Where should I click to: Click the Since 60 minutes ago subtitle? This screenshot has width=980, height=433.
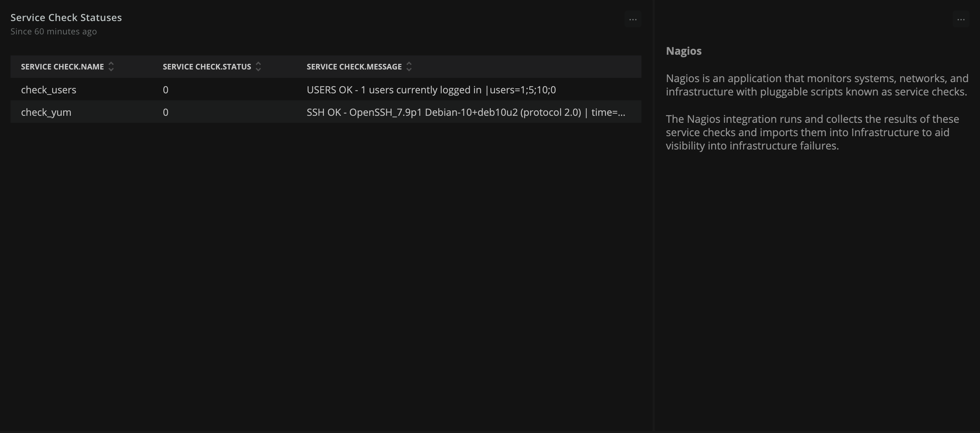[x=54, y=32]
